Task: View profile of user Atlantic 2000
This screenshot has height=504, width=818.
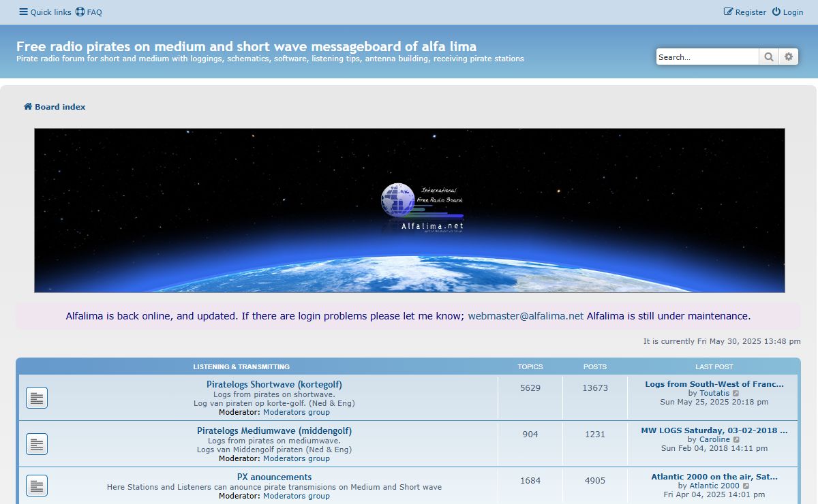Action: coord(714,486)
